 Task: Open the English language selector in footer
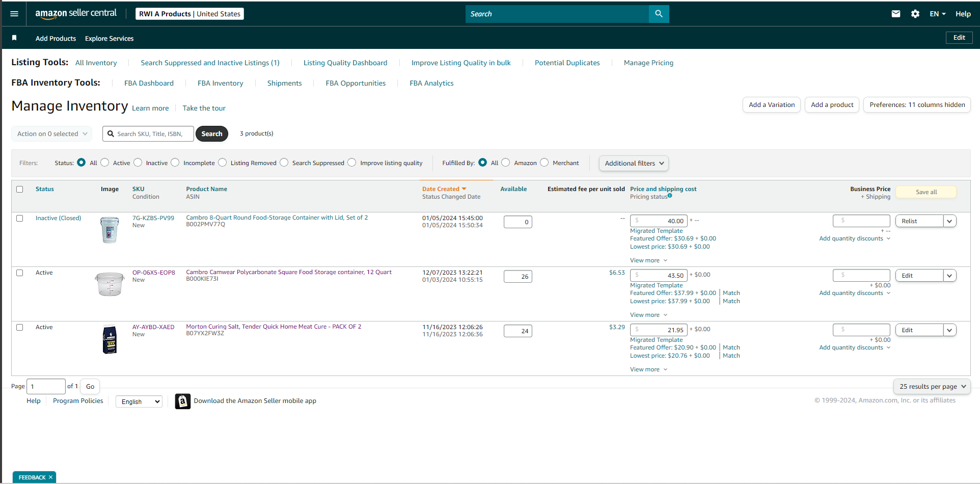139,401
